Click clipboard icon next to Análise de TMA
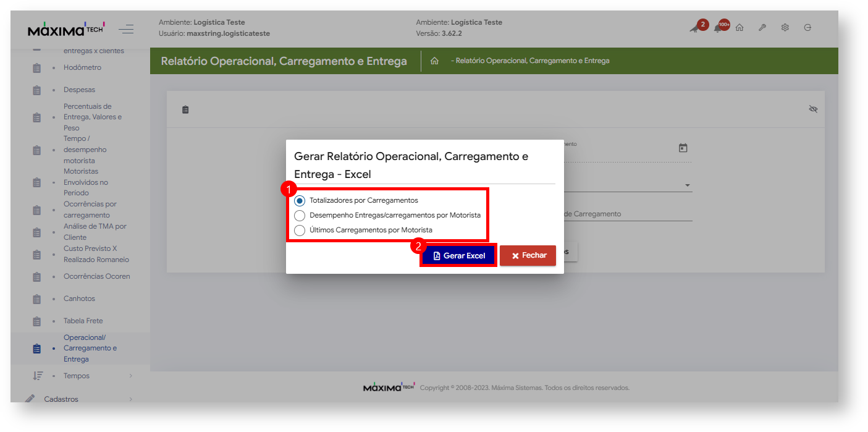Viewport: 868px width, 432px height. point(36,232)
